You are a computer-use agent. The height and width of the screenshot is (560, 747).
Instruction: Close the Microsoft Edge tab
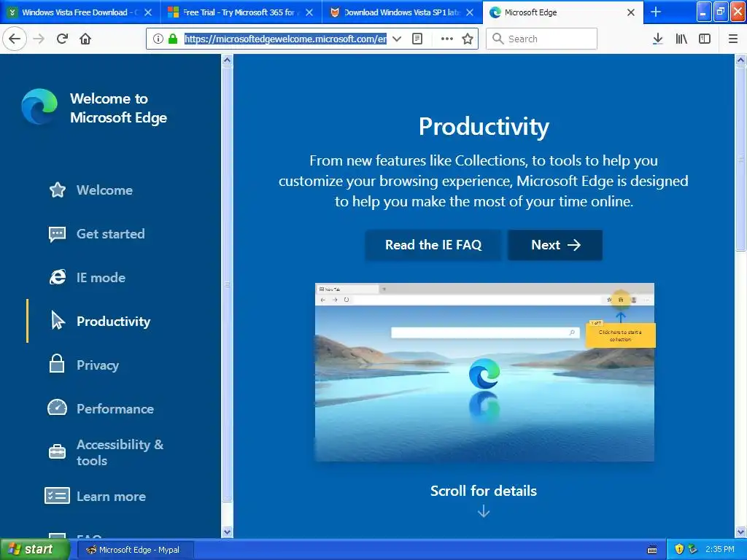631,12
